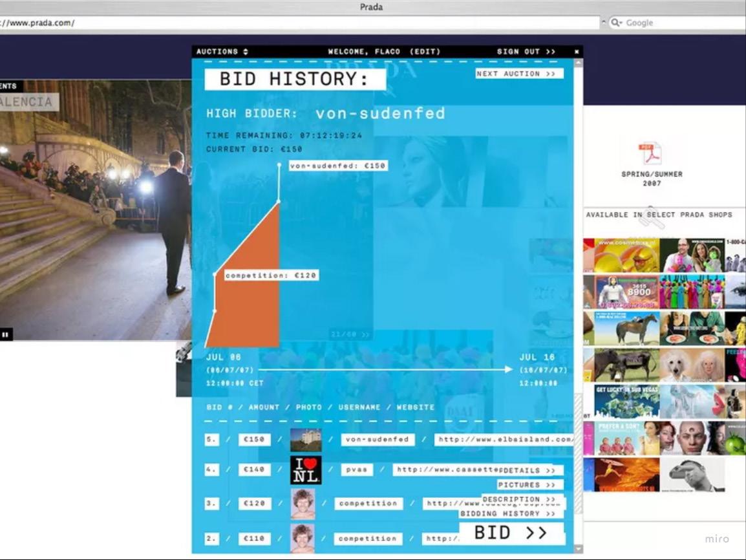Click the Google search magnifier icon

616,23
